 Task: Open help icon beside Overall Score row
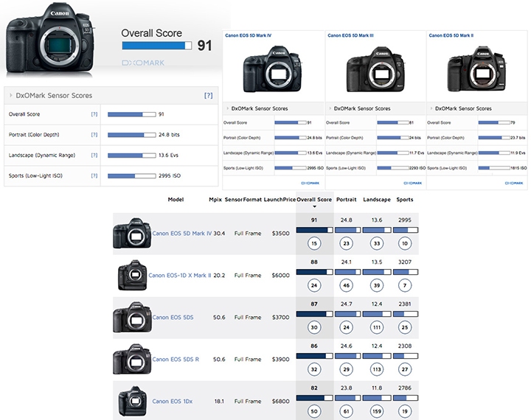point(94,114)
